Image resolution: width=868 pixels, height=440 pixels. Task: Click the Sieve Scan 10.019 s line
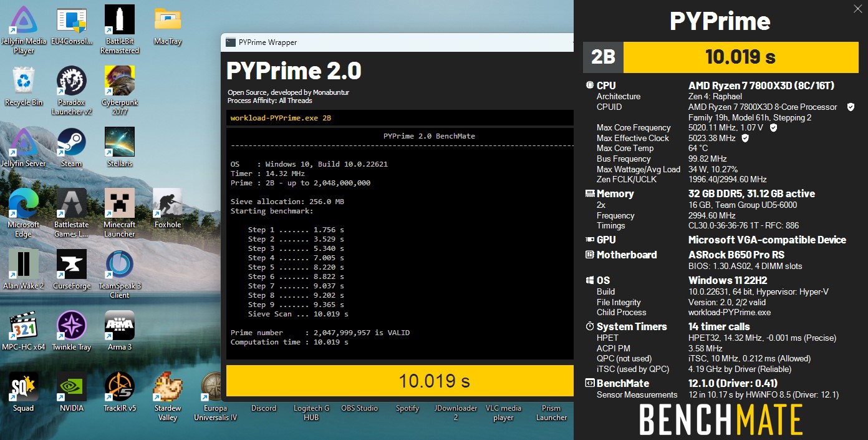(x=298, y=314)
